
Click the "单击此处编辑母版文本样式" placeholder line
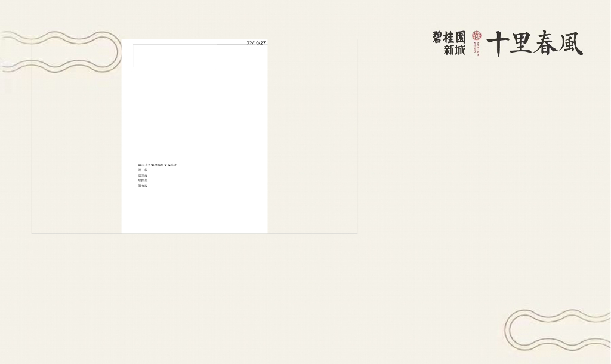point(158,165)
